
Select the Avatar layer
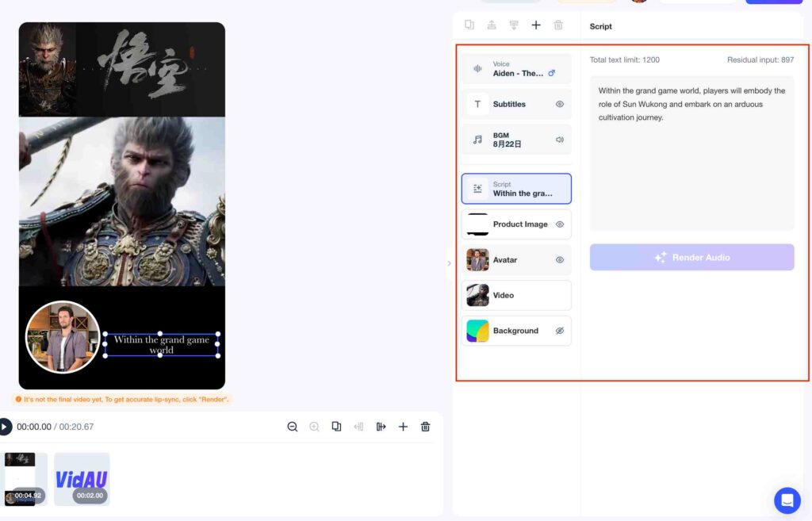click(516, 260)
